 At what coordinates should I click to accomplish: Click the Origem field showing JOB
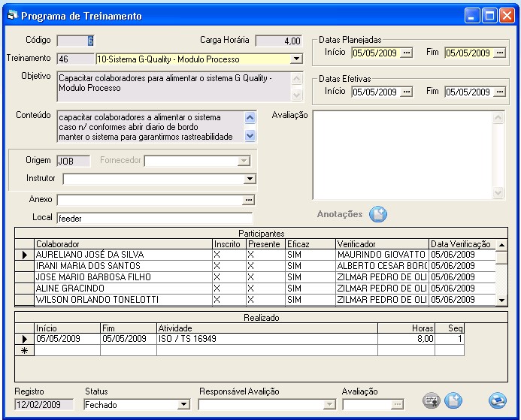(x=74, y=161)
